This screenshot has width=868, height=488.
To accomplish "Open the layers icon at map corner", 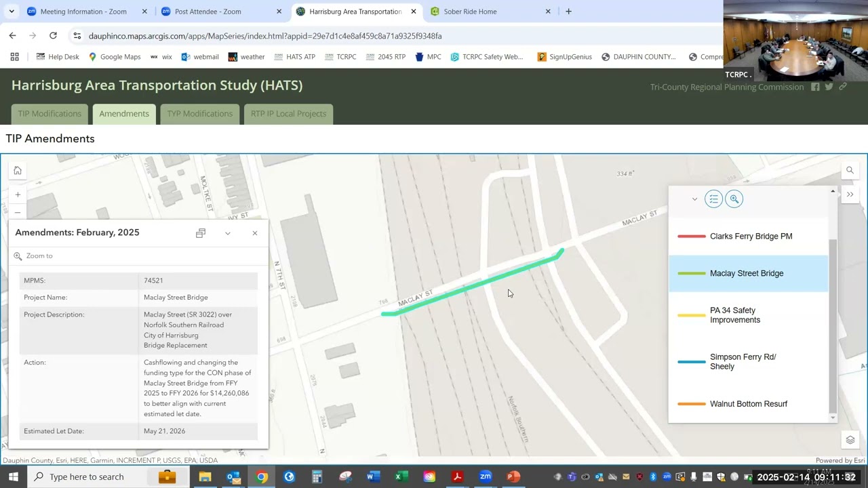I will [x=850, y=441].
